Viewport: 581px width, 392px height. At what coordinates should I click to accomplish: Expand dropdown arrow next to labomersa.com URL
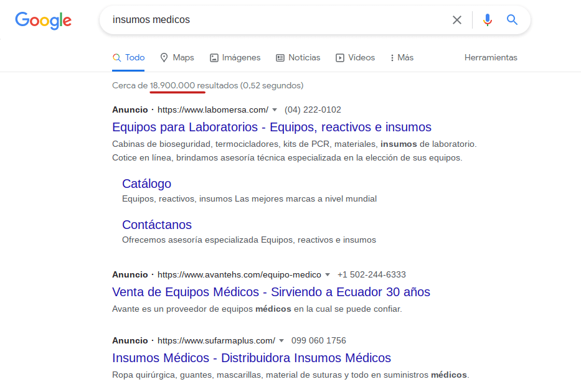[275, 110]
